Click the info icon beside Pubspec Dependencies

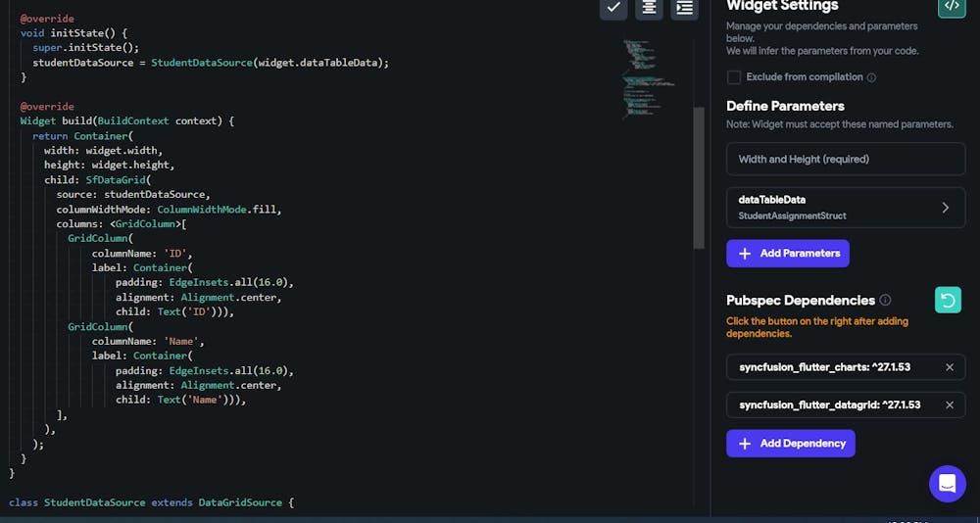pyautogui.click(x=885, y=300)
